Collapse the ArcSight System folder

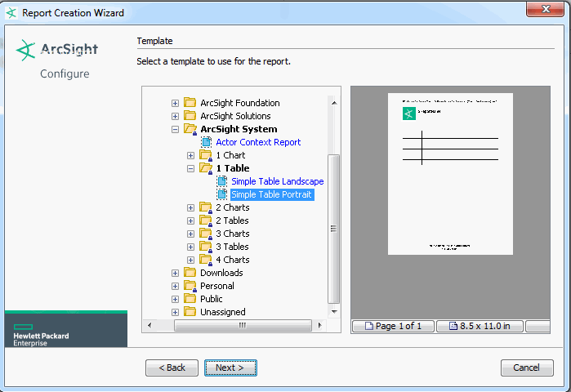175,129
